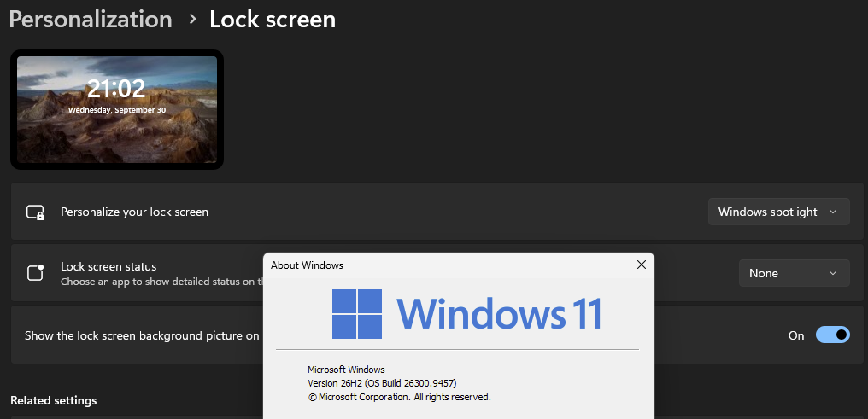Click the About Windows title bar text
The width and height of the screenshot is (868, 419).
click(307, 265)
